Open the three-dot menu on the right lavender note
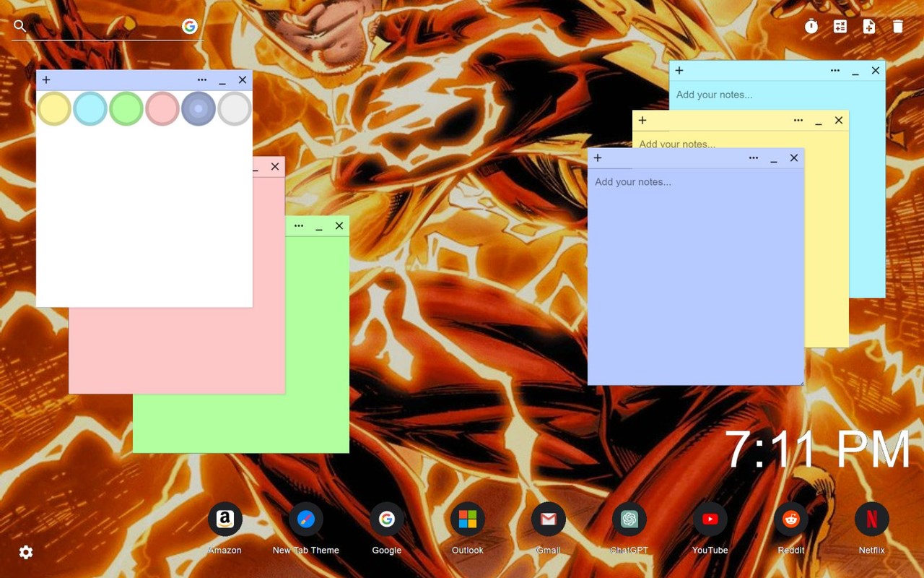Image resolution: width=924 pixels, height=578 pixels. 754,158
